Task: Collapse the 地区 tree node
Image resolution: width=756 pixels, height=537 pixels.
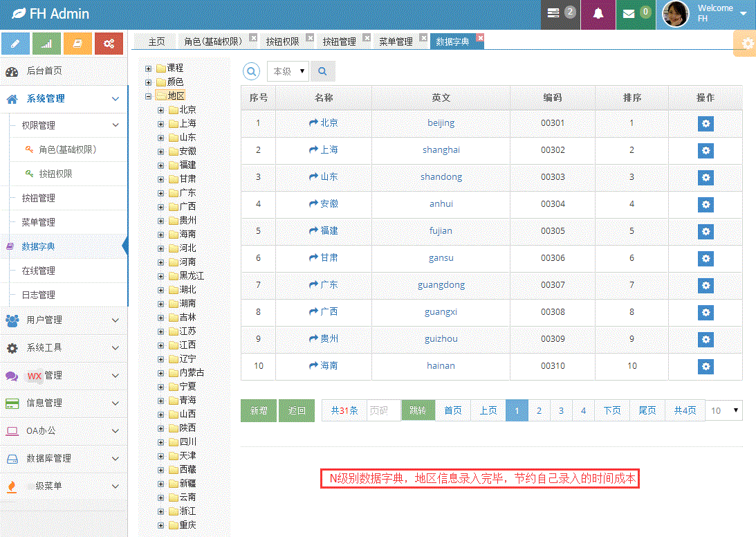Action: (x=149, y=96)
